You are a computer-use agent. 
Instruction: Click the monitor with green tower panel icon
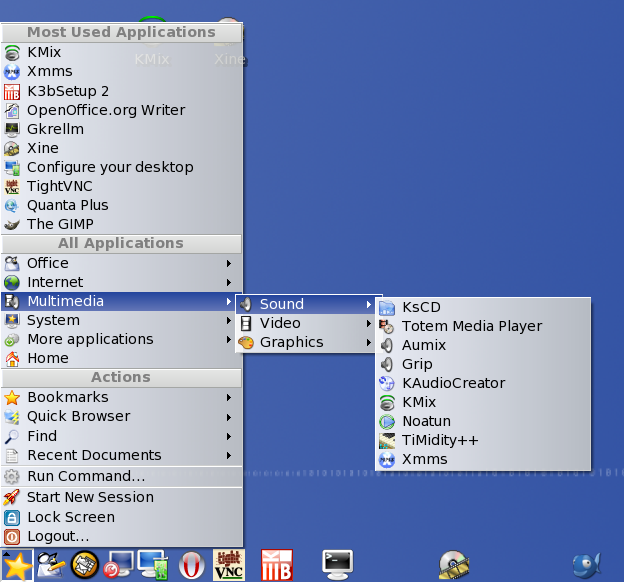(153, 565)
